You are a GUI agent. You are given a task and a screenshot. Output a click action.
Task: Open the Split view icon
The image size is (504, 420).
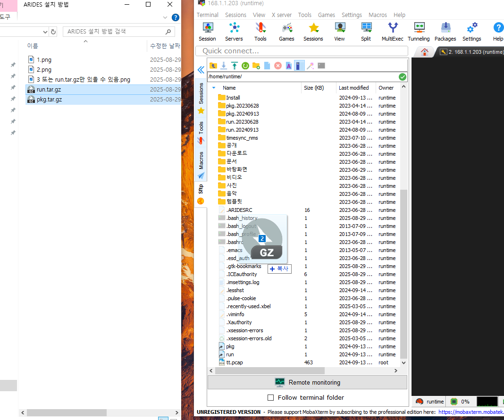[x=366, y=31]
